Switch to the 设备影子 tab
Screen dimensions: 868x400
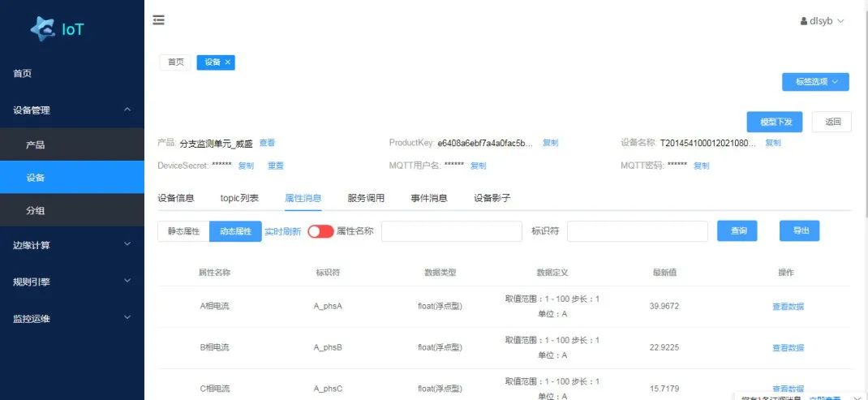492,198
